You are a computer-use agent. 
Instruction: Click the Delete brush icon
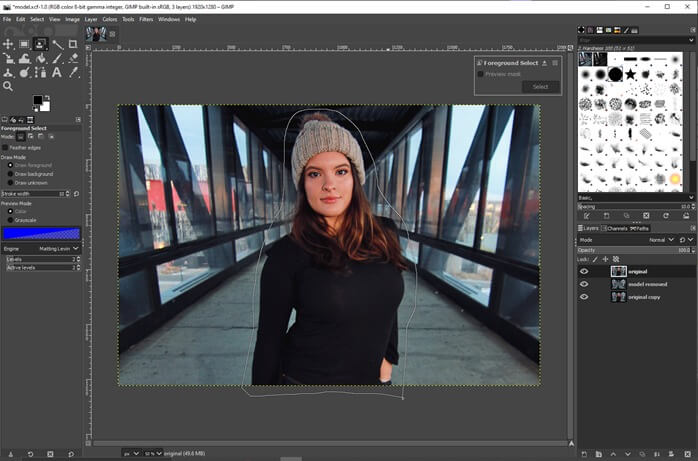coord(646,216)
